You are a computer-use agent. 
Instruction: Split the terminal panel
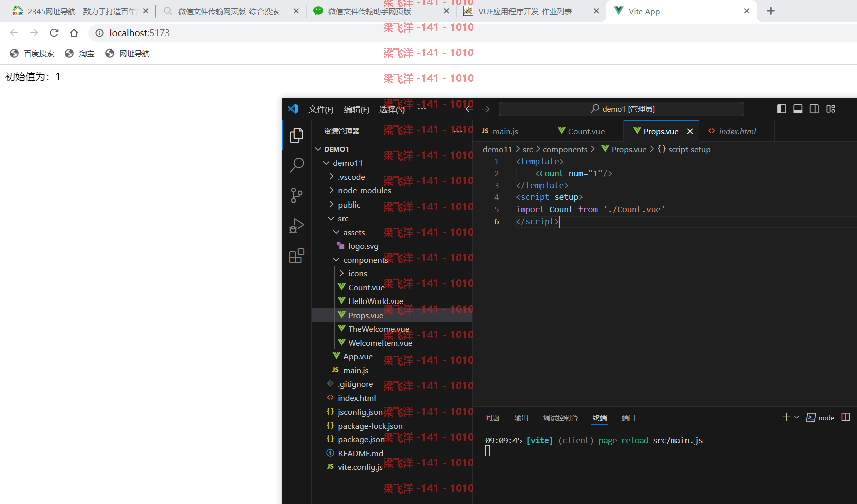pyautogui.click(x=846, y=417)
